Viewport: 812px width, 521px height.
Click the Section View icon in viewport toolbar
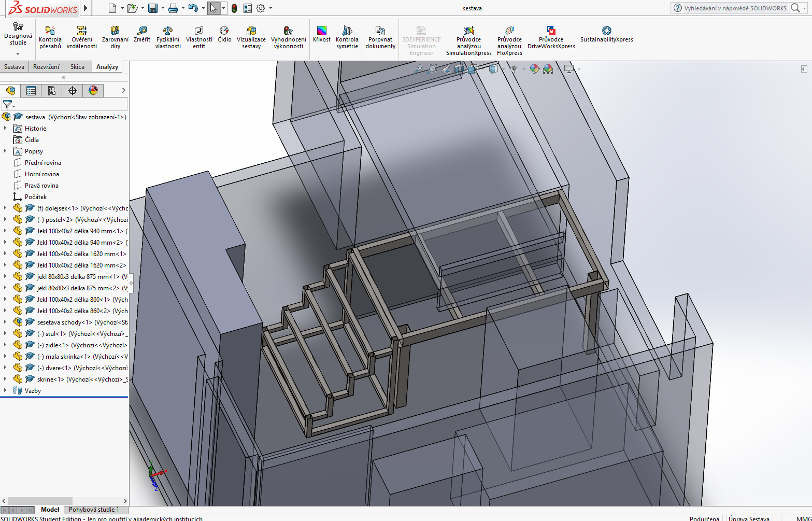coord(459,69)
